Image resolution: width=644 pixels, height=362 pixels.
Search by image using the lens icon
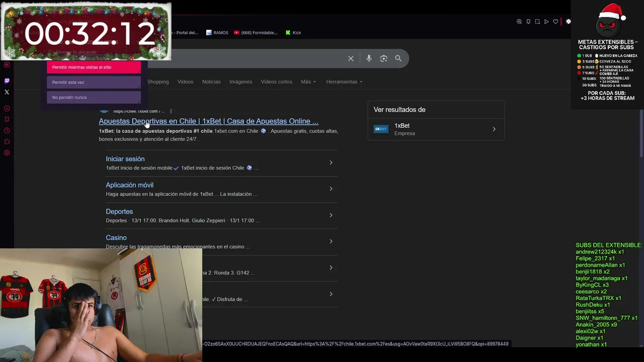(x=383, y=58)
